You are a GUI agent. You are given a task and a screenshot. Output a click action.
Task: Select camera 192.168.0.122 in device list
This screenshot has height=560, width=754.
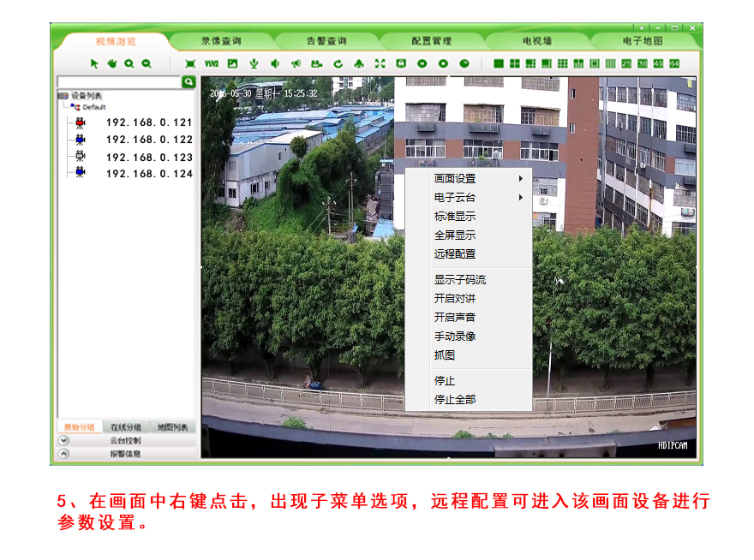tap(149, 140)
